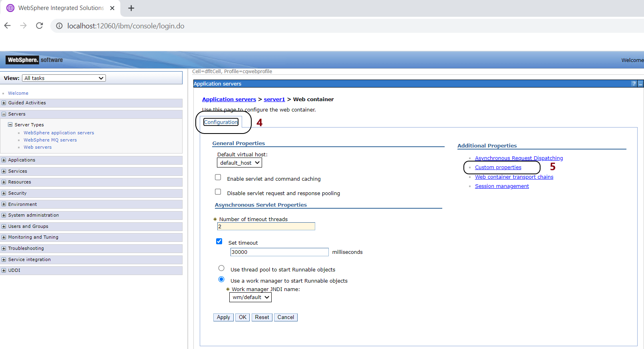Minimize the Application servers panel with the dash icon
This screenshot has width=644, height=349.
tap(640, 84)
